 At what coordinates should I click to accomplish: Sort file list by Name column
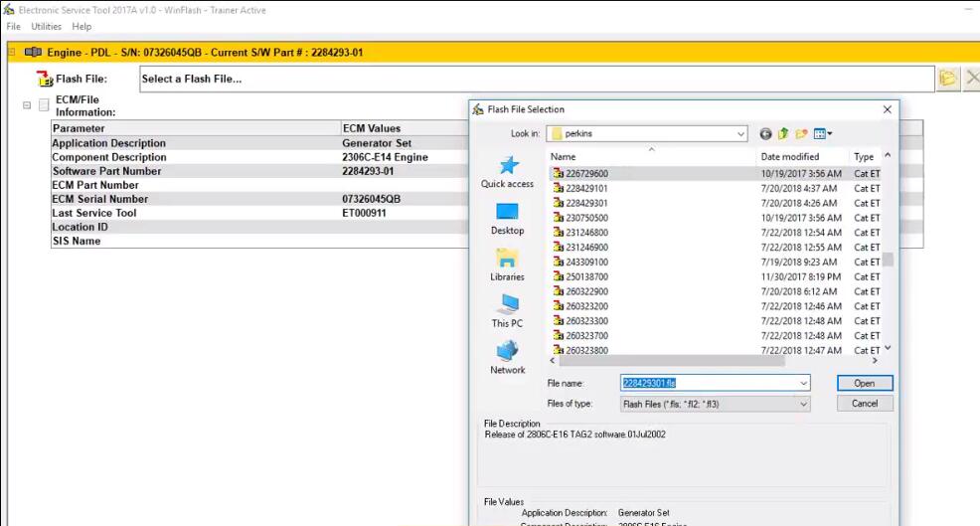click(x=651, y=157)
